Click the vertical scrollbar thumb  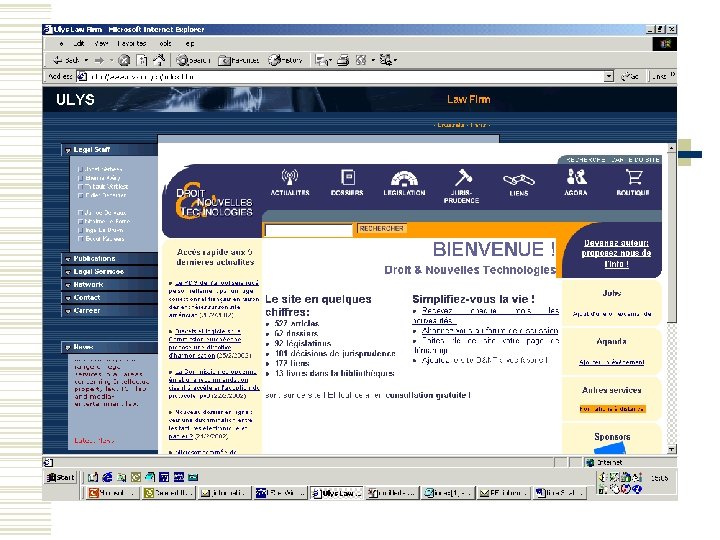(x=671, y=237)
